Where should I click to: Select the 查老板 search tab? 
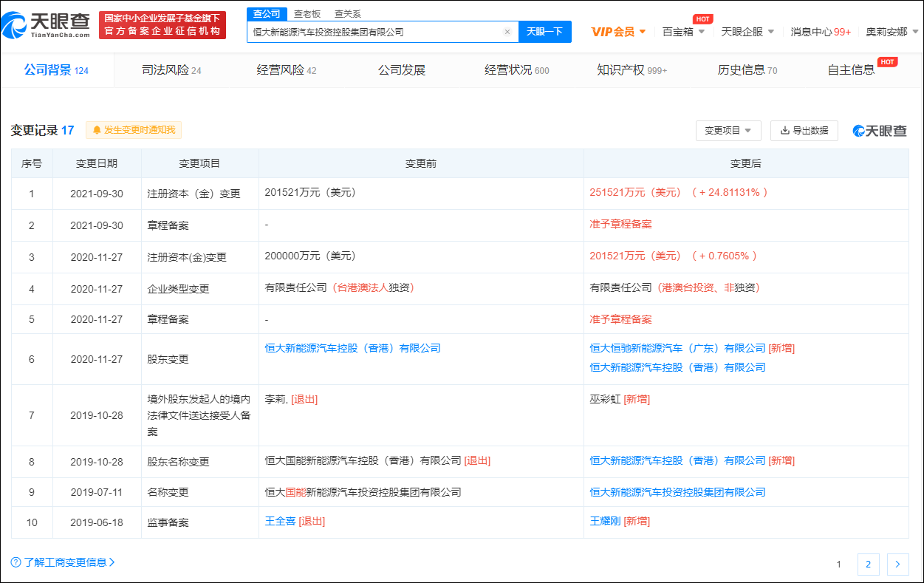[x=307, y=13]
